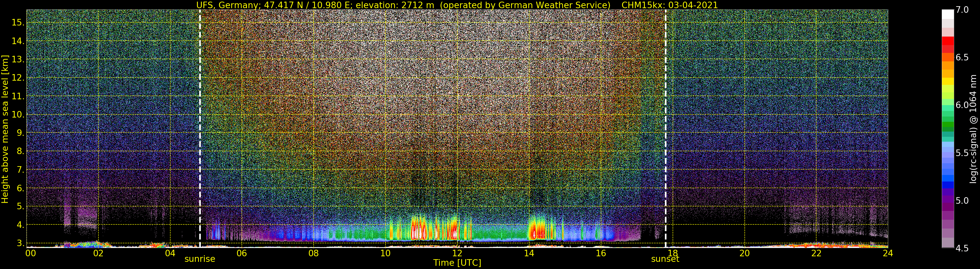Click the 12 hour tick on the time axis

click(457, 253)
